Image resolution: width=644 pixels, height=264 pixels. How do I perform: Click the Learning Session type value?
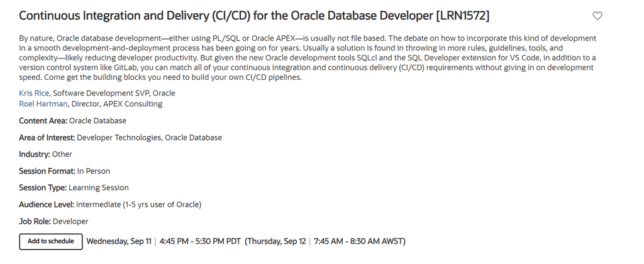pyautogui.click(x=99, y=187)
